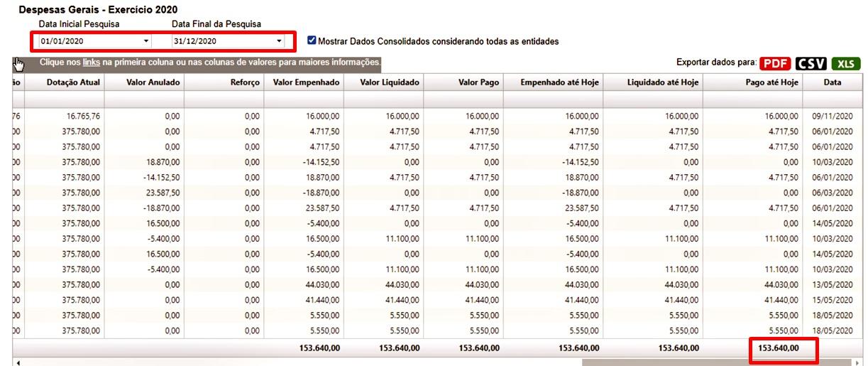
Task: Open the Data Inicial Pesquisa dropdown arrow
Action: pyautogui.click(x=146, y=42)
